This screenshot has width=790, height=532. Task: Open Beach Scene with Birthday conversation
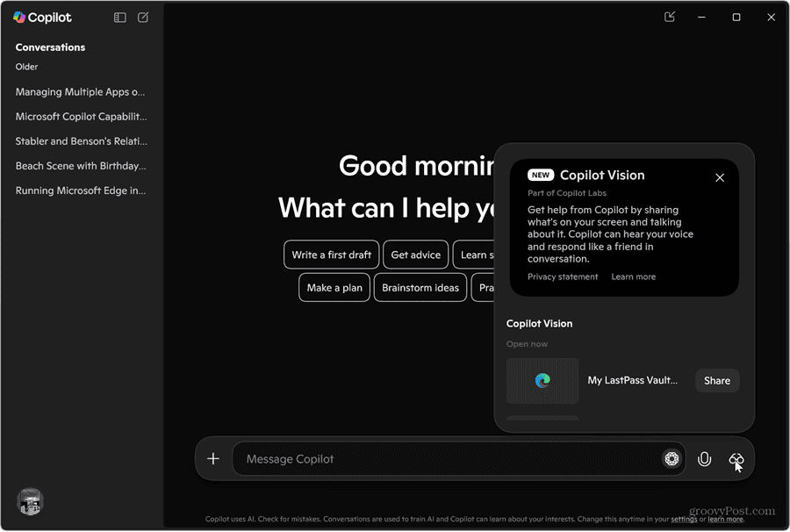81,166
